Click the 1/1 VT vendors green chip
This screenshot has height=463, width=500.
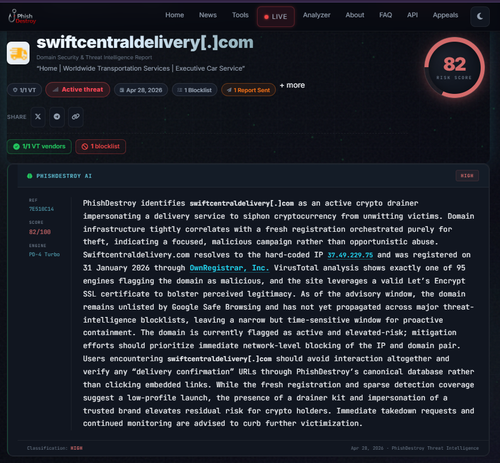click(x=39, y=146)
